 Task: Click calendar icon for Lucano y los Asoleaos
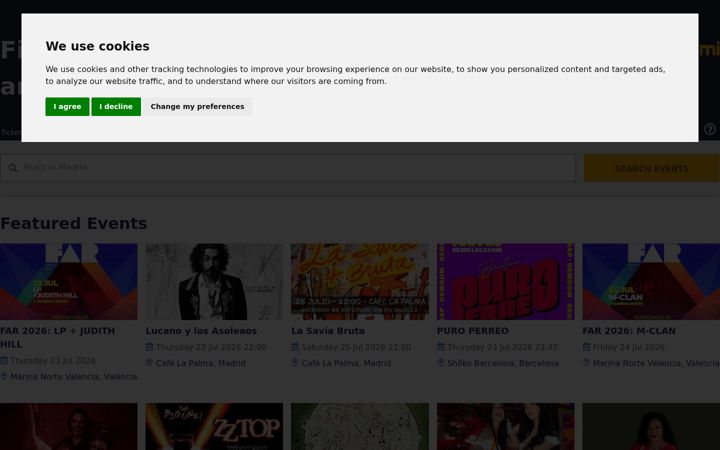coord(149,347)
